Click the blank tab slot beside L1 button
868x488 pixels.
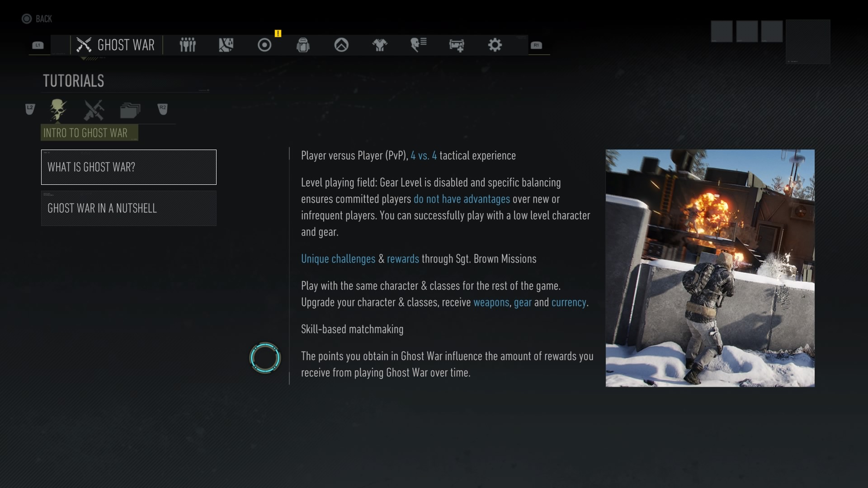tap(59, 45)
